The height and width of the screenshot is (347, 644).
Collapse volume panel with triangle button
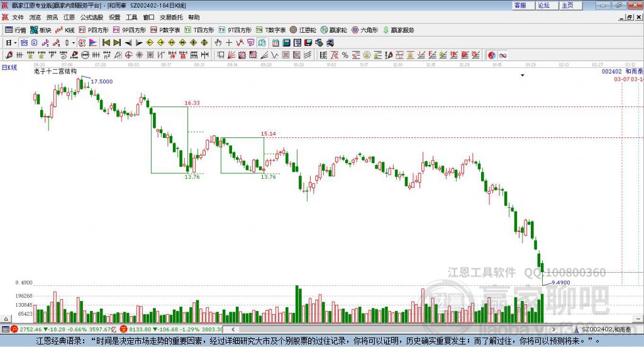[6, 319]
